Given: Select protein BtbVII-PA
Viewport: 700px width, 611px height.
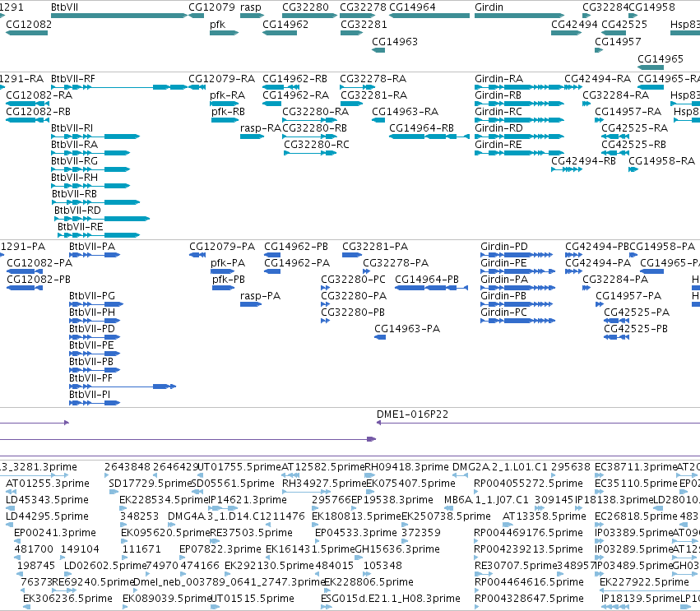Looking at the screenshot, I should coord(92,247).
